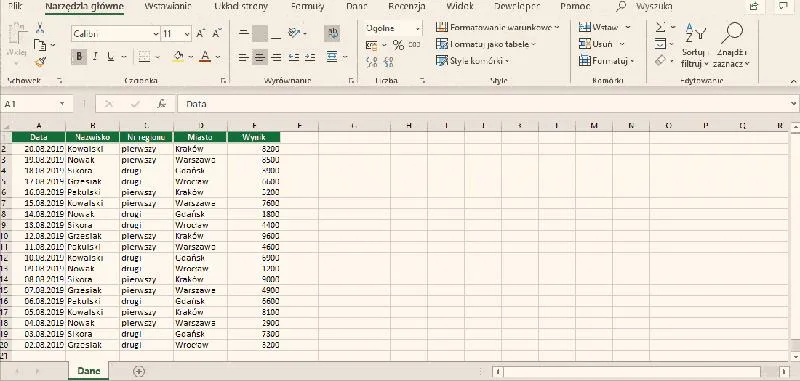Apply percent style
Image resolution: width=800 pixels, height=381 pixels.
pos(398,45)
